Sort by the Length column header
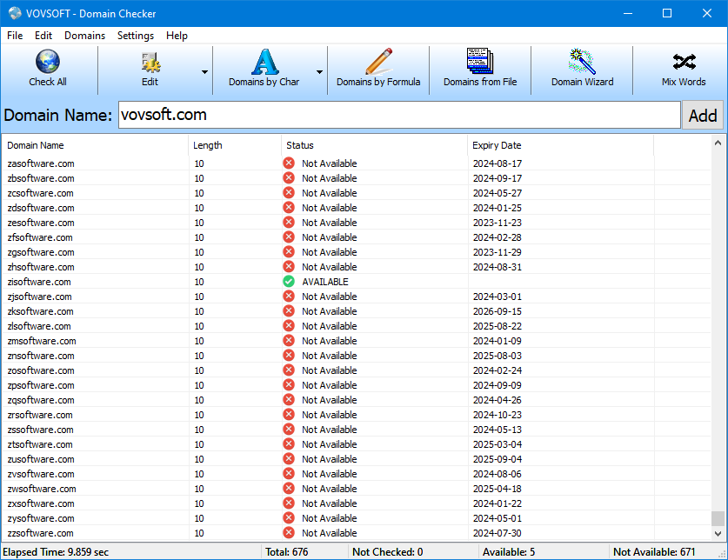 coord(235,145)
